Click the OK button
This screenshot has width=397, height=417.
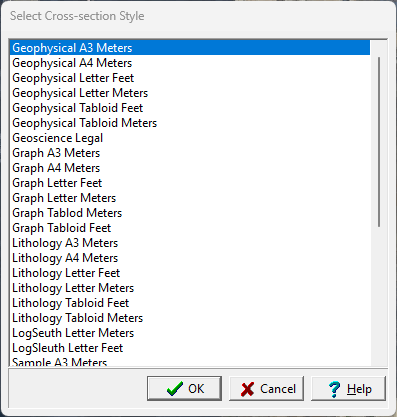point(184,388)
